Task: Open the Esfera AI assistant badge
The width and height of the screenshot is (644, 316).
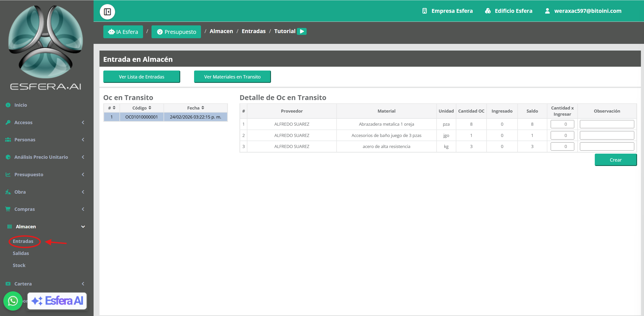Action: pos(57,301)
